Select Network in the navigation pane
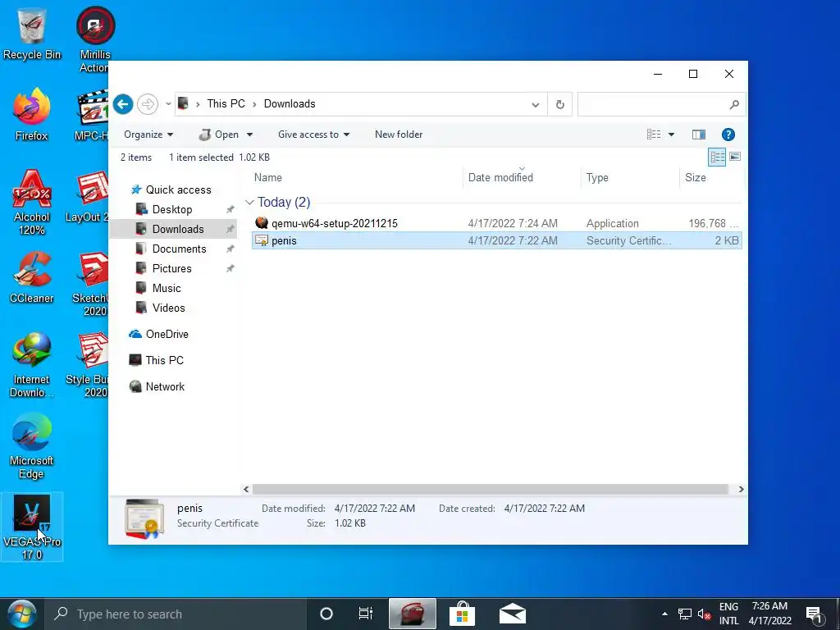This screenshot has height=630, width=840. coord(164,387)
